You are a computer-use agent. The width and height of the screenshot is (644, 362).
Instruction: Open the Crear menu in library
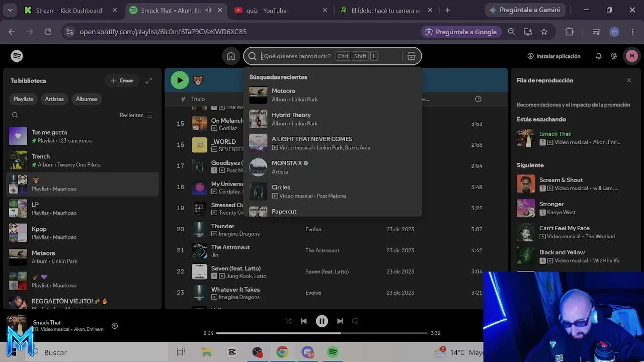coord(122,80)
